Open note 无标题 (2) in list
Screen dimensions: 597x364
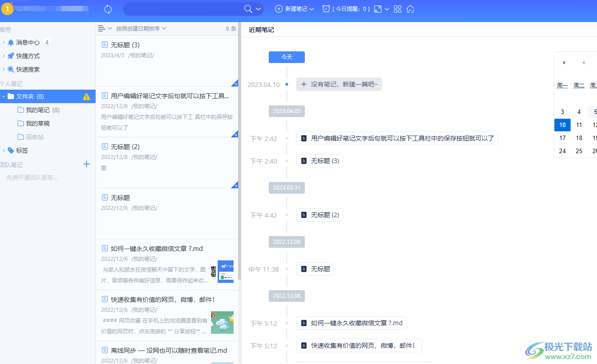pos(167,163)
